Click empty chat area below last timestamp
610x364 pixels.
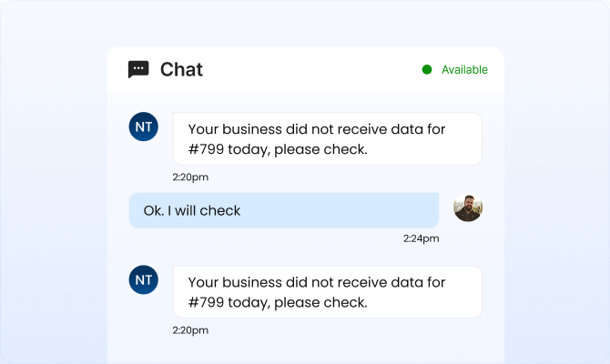(x=305, y=350)
